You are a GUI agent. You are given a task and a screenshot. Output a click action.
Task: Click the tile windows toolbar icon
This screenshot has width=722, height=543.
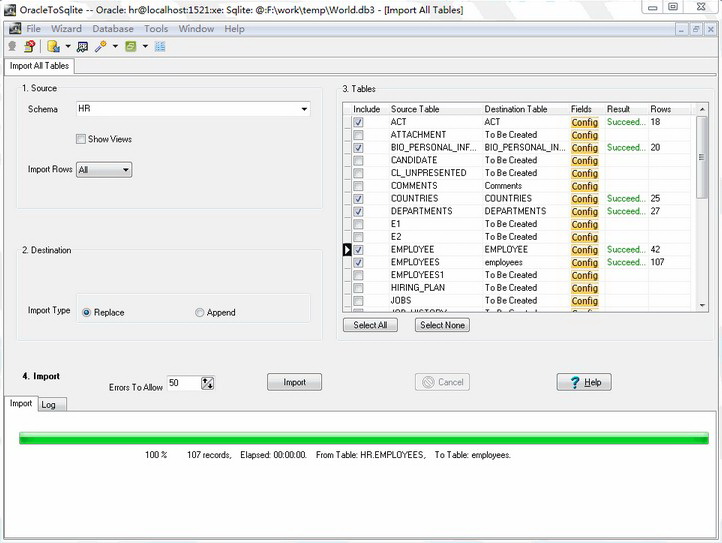[x=160, y=46]
